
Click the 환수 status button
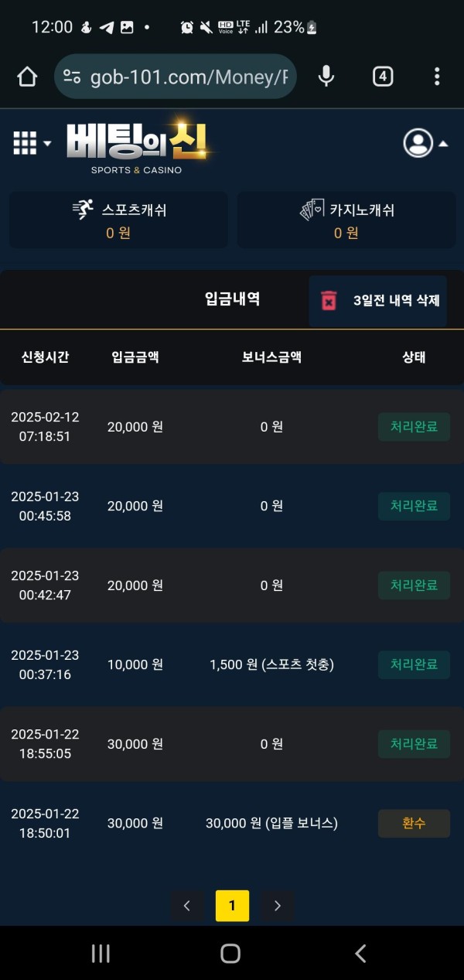tap(414, 823)
